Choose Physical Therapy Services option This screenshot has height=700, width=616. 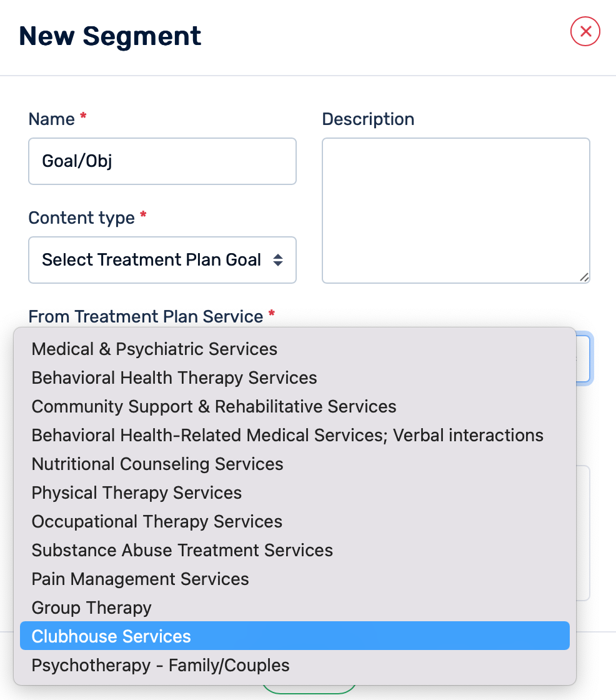click(x=137, y=492)
